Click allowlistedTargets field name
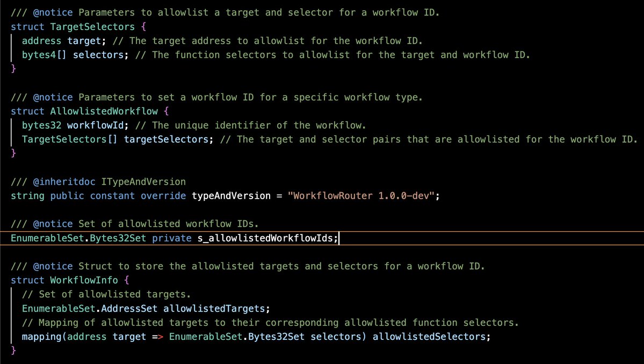The image size is (644, 364). pos(214,309)
